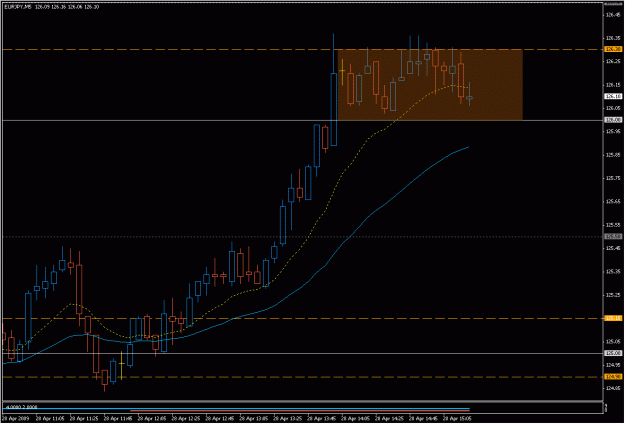Image resolution: width=625 pixels, height=424 pixels.
Task: Click the 124.85 price scale value
Action: pos(614,389)
